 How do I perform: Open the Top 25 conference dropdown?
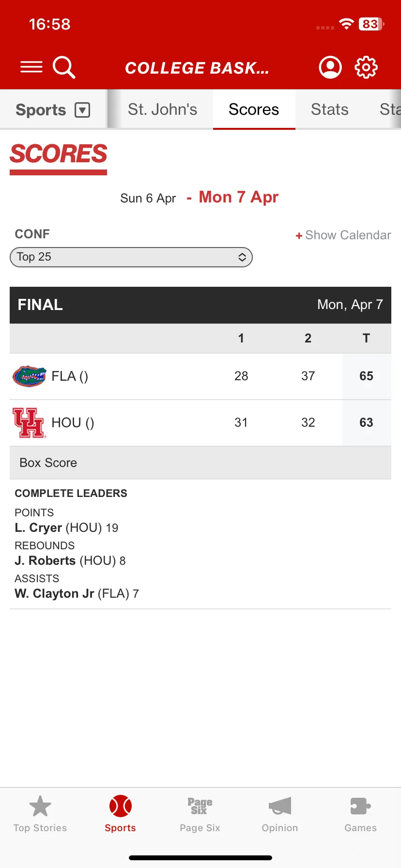coord(131,257)
